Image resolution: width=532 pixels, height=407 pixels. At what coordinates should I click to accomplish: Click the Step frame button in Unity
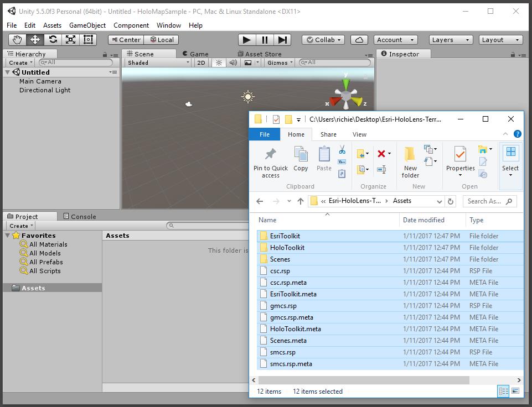(282, 40)
